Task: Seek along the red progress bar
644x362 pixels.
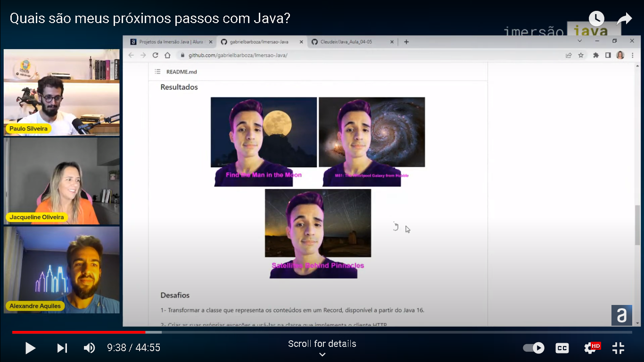Action: tap(322, 332)
